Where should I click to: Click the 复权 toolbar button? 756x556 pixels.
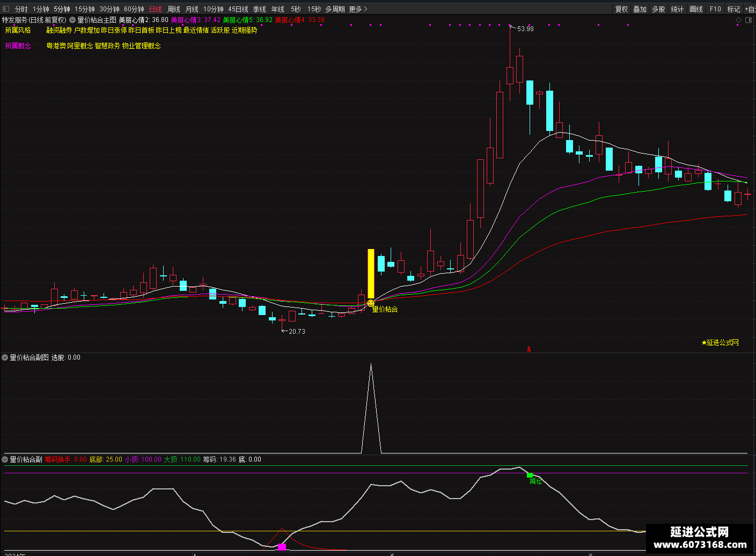pos(622,9)
